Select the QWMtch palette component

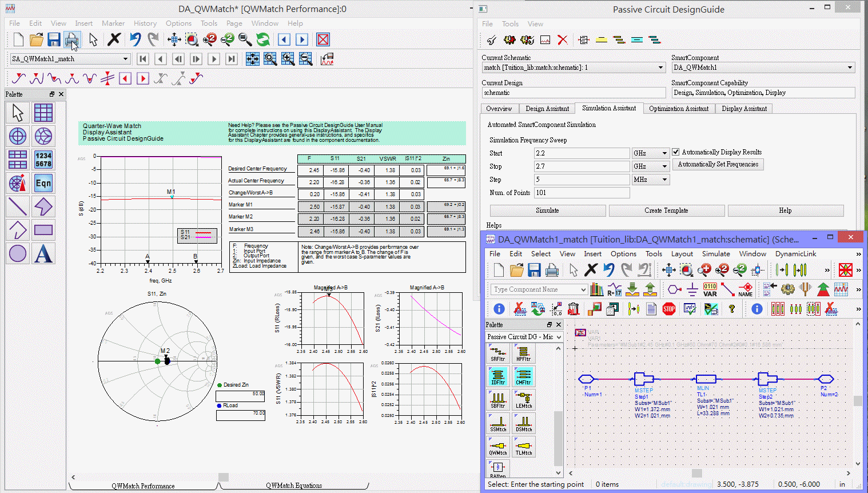point(498,446)
